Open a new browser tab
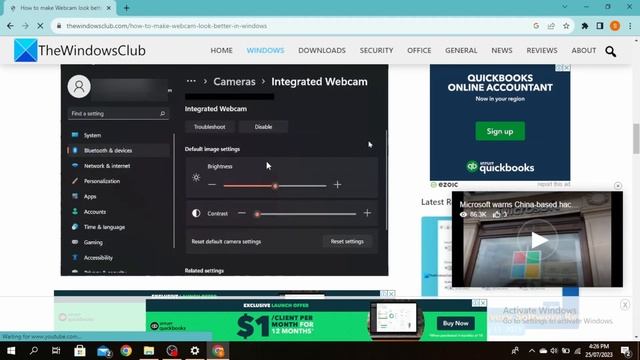640x360 pixels. tap(127, 8)
